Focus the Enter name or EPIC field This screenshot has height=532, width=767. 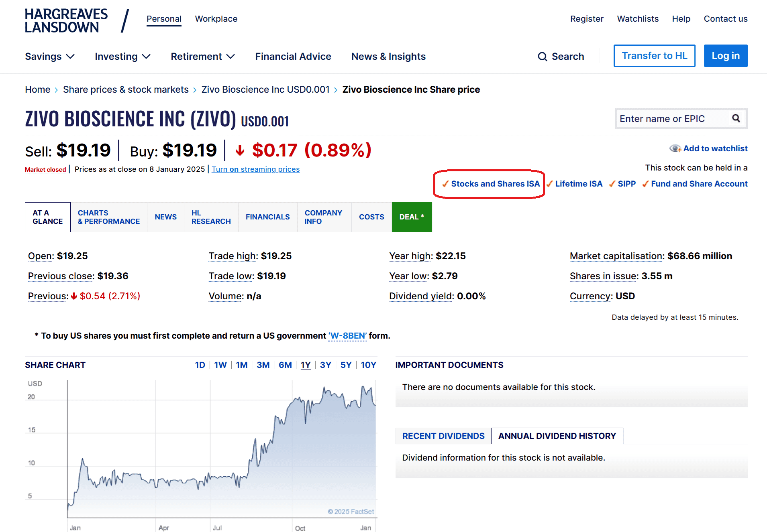[673, 119]
